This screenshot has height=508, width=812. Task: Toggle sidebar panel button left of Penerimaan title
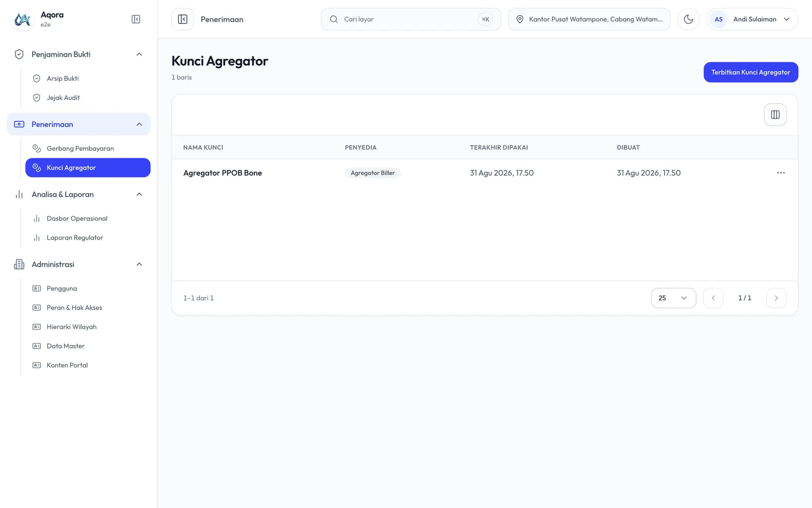pyautogui.click(x=183, y=19)
